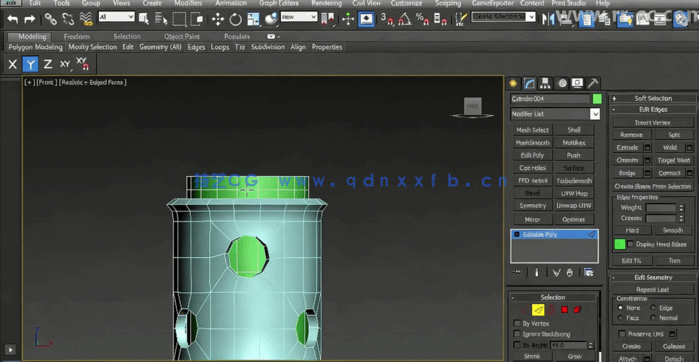Check the Preserve UVs checkbox
The image size is (699, 362).
622,333
